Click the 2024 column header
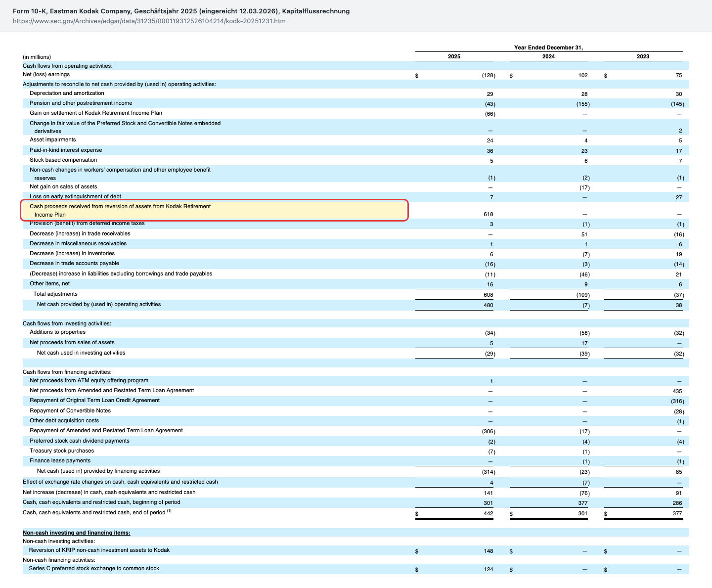Viewport: 712px width, 588px height. click(x=548, y=56)
